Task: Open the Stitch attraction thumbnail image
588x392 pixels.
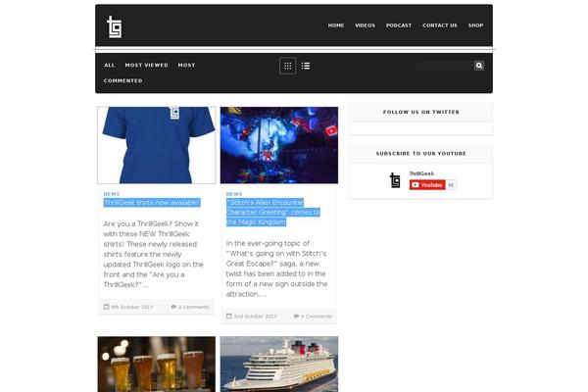Action: point(279,145)
